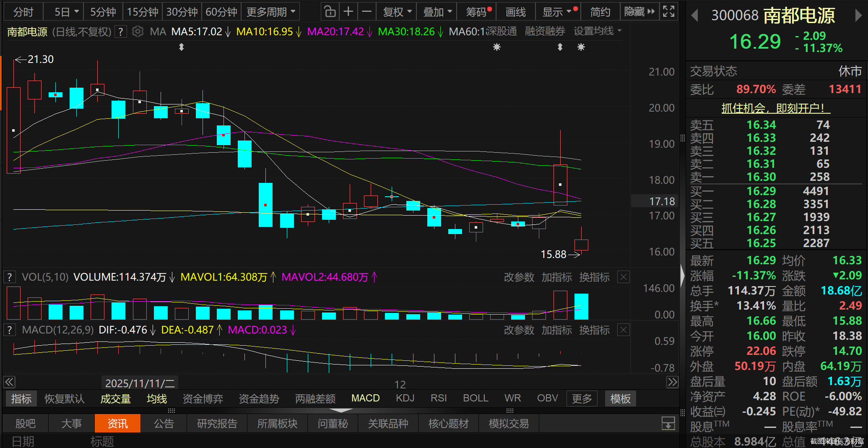This screenshot has width=868, height=448.
Task: Open the 画线 drawing tool
Action: pos(515,11)
